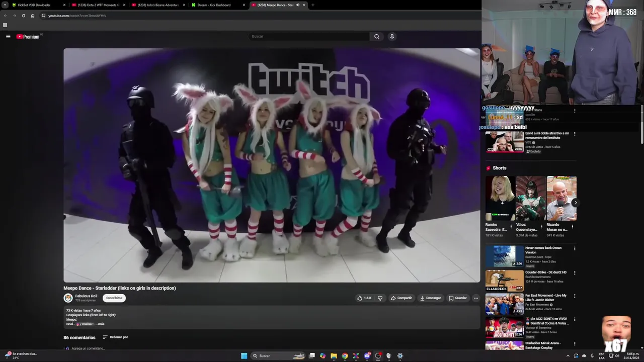The image size is (644, 362).
Task: Click the browser home icon
Action: pyautogui.click(x=33, y=16)
